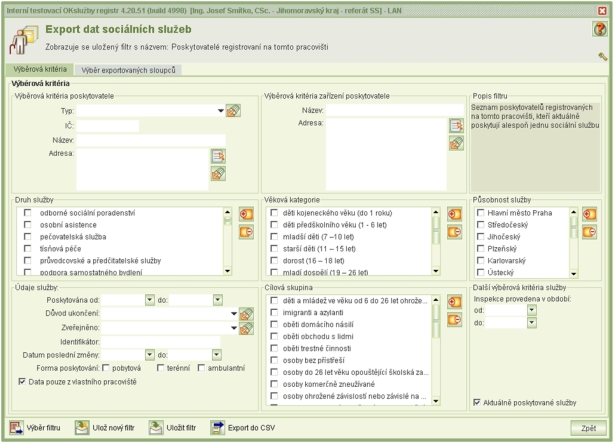Check dorost (16 – 18 let) option

click(x=274, y=260)
